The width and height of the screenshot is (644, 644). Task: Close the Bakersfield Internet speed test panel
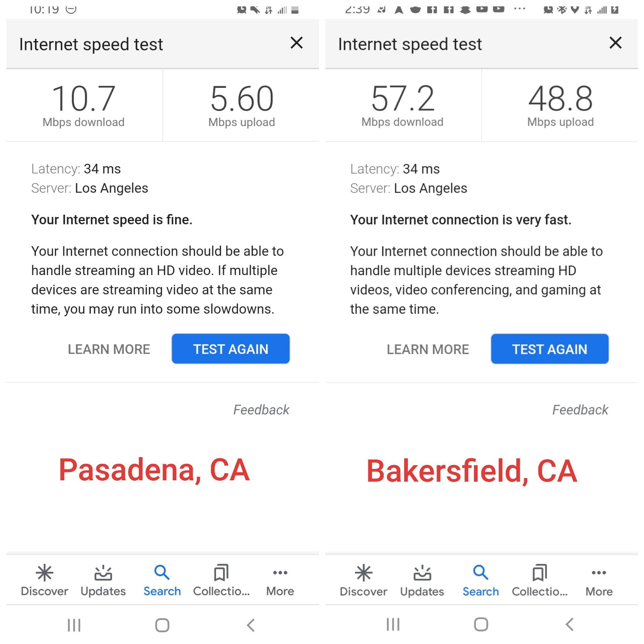coord(615,43)
